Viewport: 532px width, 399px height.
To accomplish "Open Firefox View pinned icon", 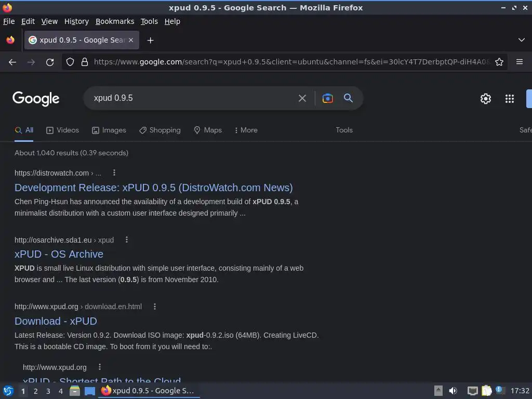I will (10, 40).
